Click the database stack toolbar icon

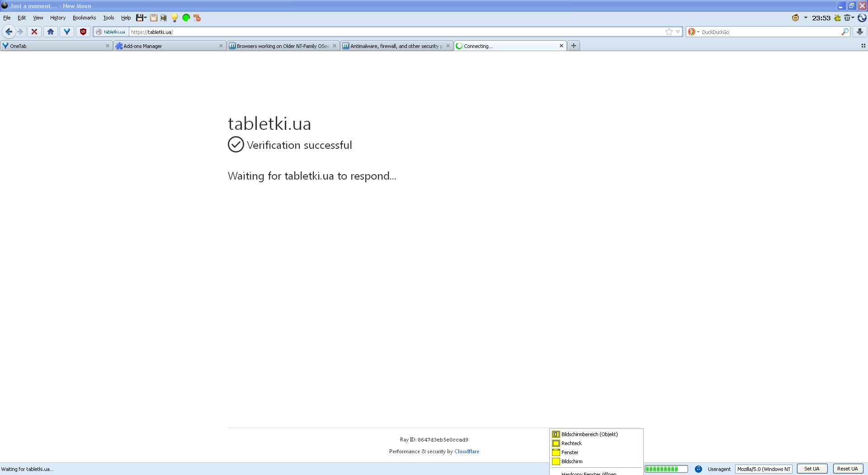click(164, 18)
